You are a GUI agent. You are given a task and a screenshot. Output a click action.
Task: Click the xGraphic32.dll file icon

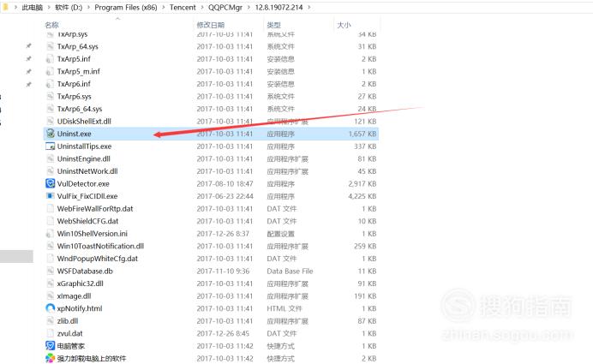coord(50,283)
